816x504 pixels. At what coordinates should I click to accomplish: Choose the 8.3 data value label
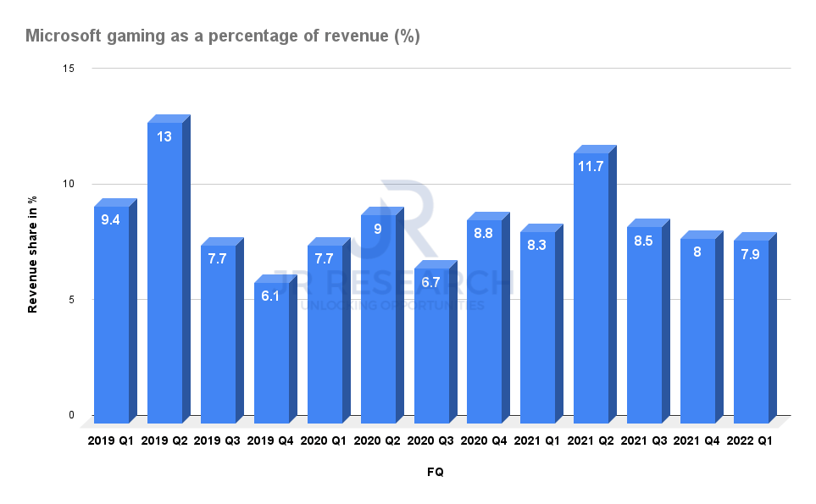(x=536, y=246)
